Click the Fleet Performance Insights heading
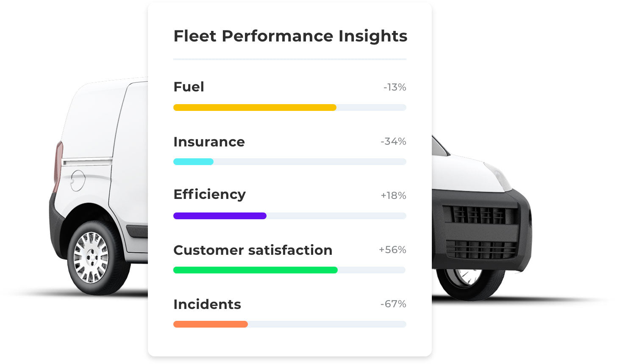 coord(290,36)
